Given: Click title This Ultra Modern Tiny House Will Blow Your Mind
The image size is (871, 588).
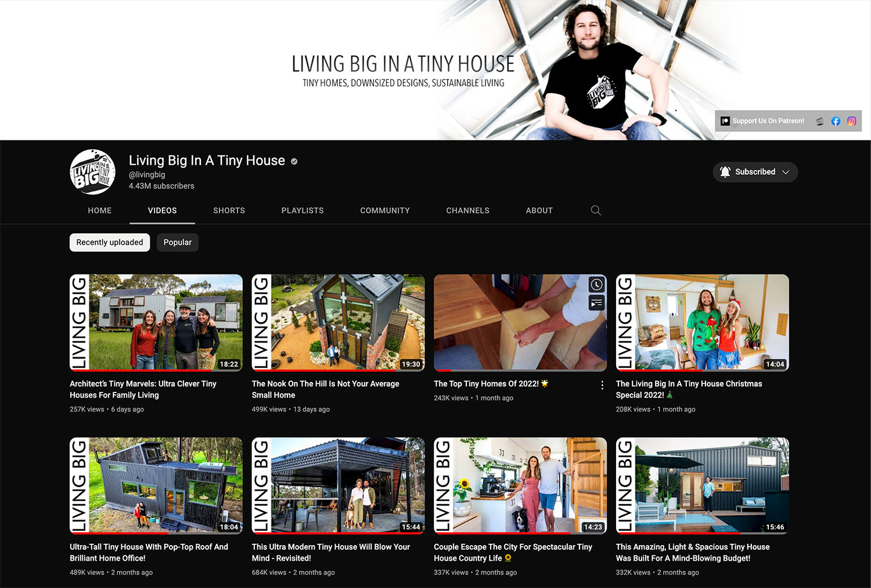Looking at the screenshot, I should (x=331, y=553).
